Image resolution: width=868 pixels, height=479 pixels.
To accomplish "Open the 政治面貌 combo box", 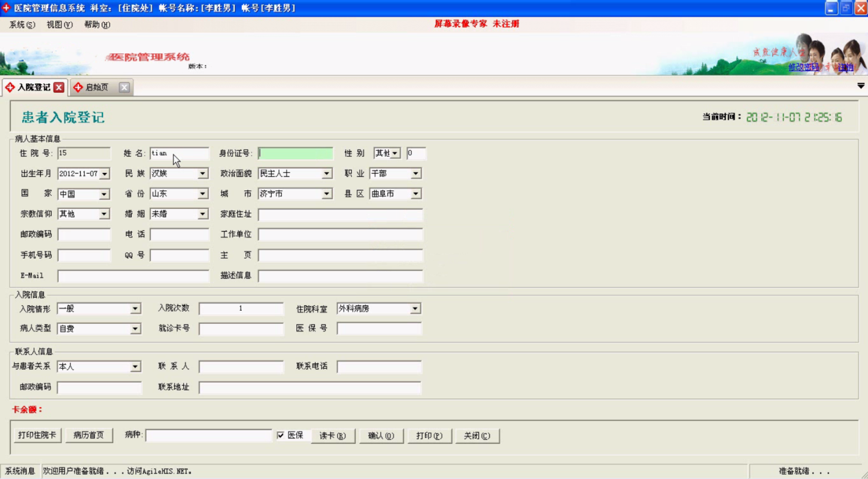I will click(x=327, y=174).
